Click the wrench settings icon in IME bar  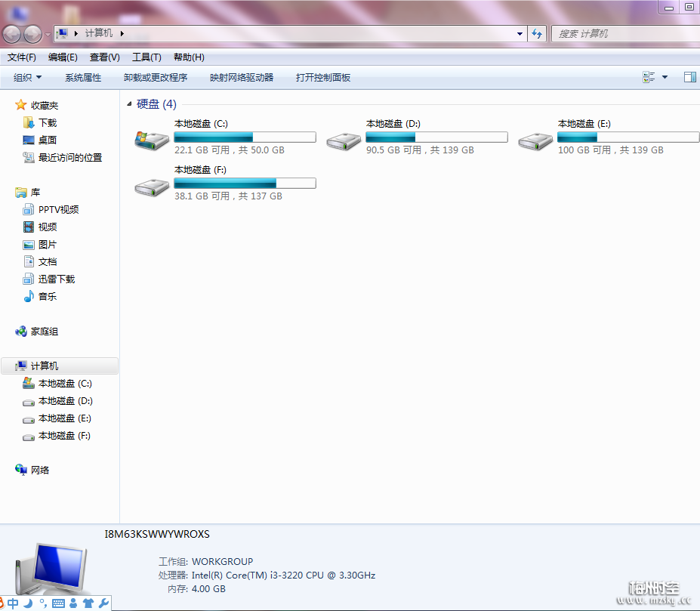click(103, 603)
